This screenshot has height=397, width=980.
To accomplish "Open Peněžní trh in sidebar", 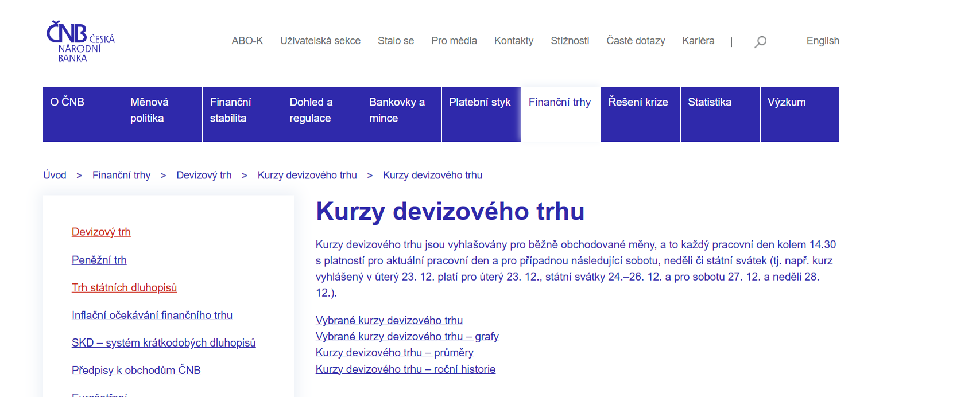I will [99, 260].
